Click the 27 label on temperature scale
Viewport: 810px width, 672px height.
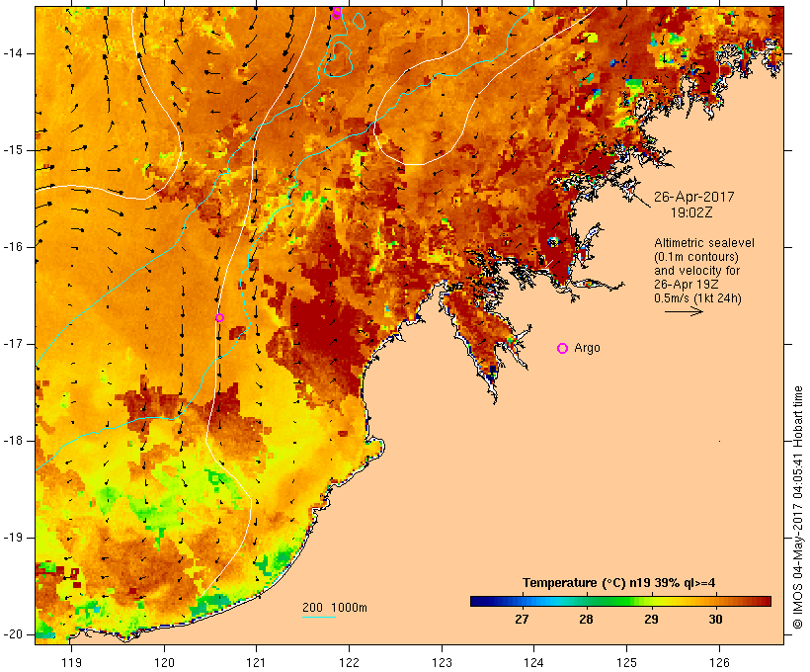[x=522, y=620]
